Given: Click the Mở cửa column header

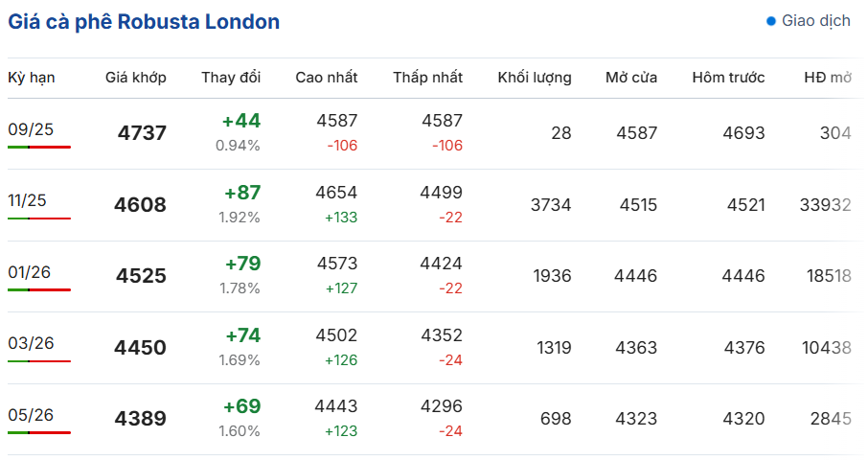Looking at the screenshot, I should click(631, 78).
